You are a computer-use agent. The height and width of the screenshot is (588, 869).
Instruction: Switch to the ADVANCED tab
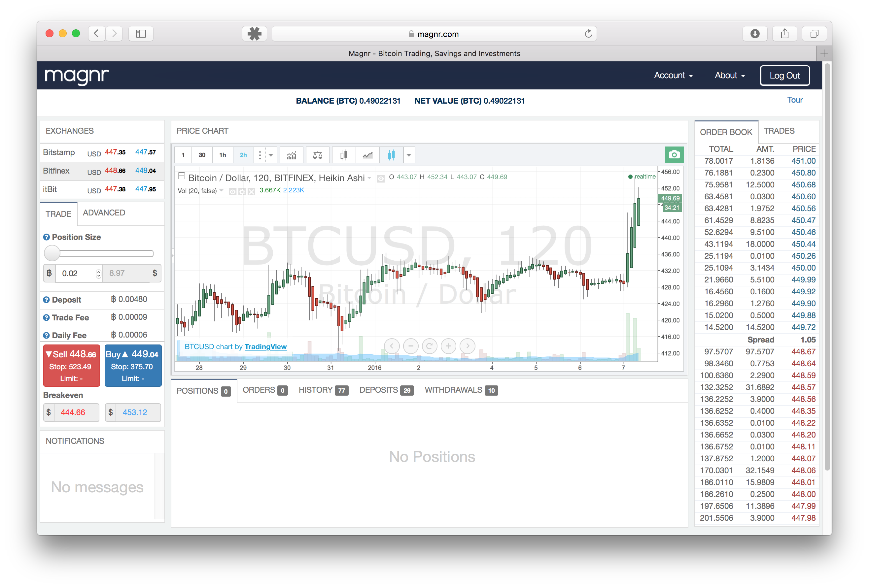[x=104, y=213]
